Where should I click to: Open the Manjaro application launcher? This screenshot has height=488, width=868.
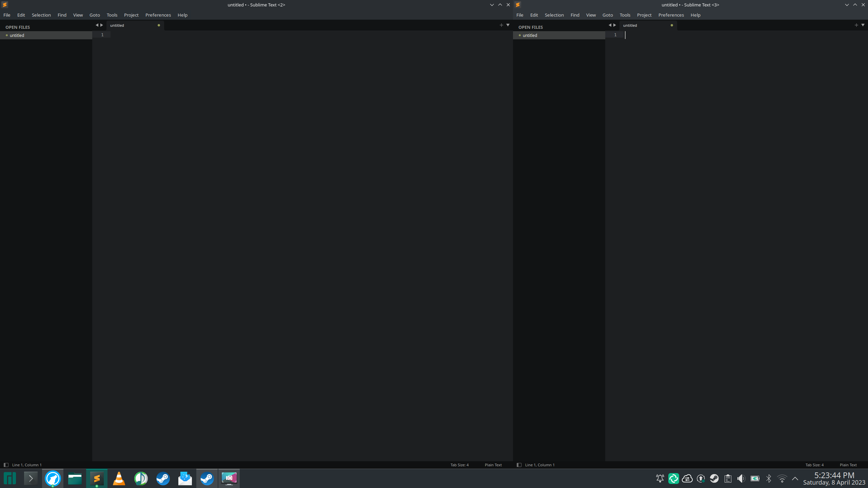click(10, 479)
